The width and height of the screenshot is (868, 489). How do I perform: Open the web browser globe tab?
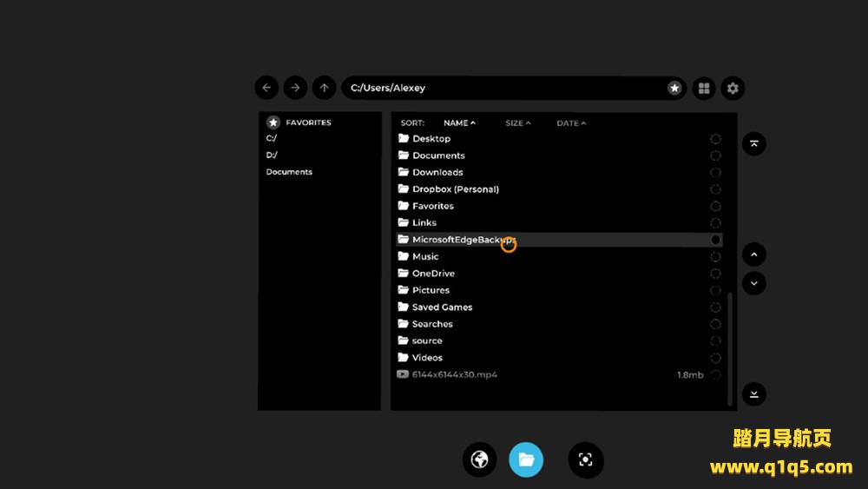(479, 459)
